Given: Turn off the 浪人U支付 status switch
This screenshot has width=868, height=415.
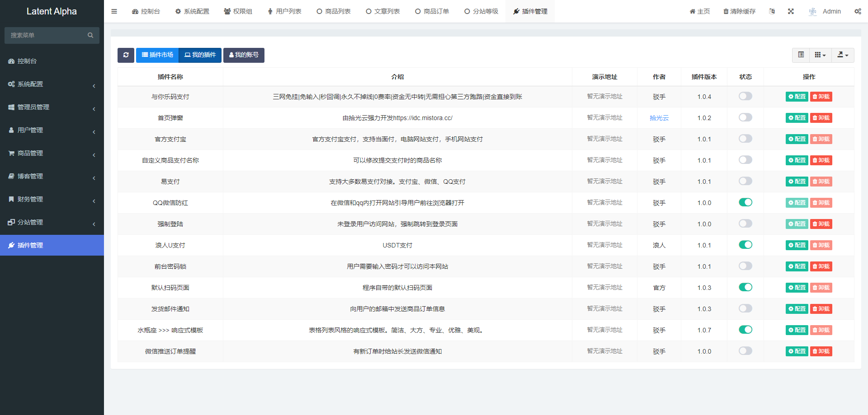Looking at the screenshot, I should [x=745, y=245].
